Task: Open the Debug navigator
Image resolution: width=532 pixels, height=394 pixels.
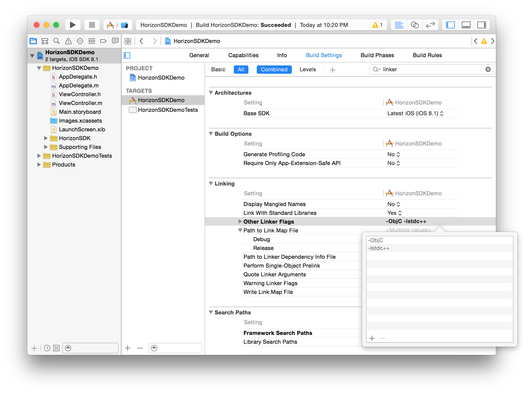Action: pos(92,41)
